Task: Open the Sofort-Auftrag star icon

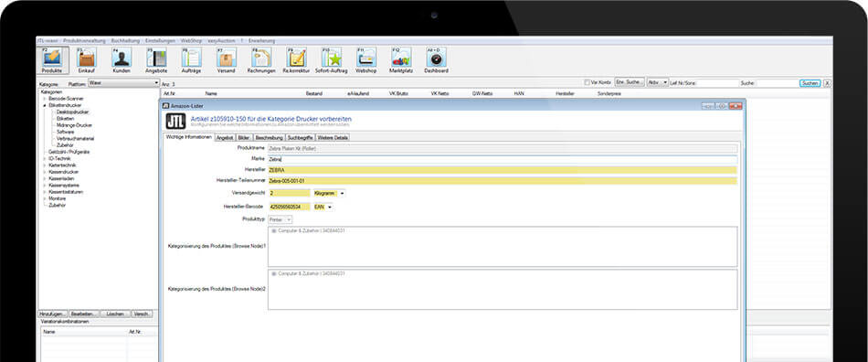Action: click(332, 60)
